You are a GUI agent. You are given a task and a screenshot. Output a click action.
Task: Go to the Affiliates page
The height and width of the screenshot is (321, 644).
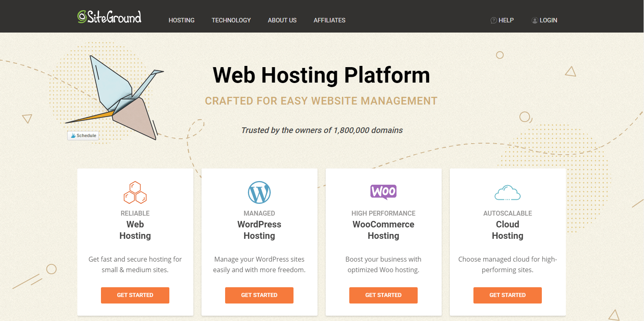coord(329,20)
